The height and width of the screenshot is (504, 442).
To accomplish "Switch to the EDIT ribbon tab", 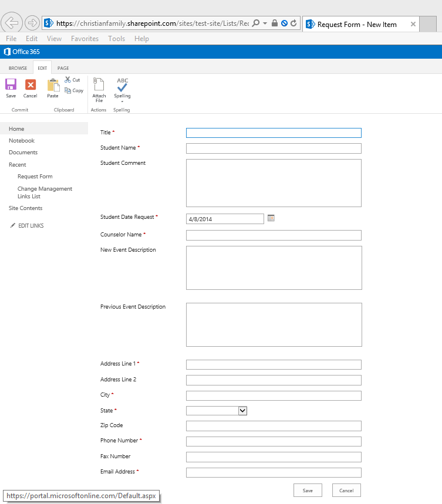I will 42,68.
